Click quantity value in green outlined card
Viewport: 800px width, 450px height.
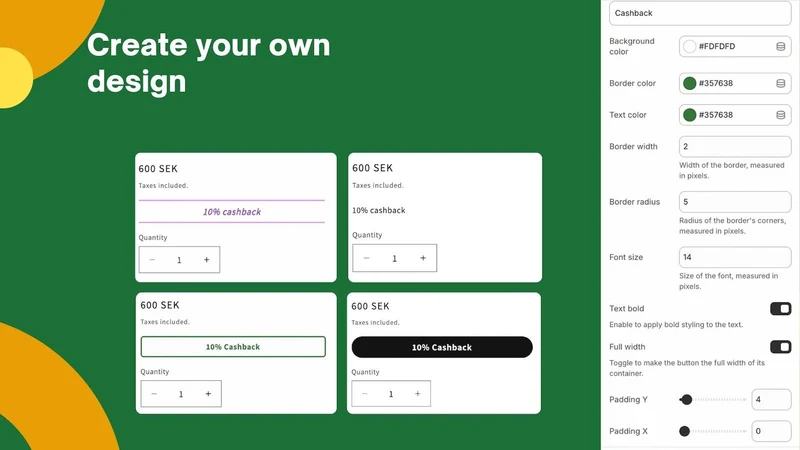coord(181,394)
